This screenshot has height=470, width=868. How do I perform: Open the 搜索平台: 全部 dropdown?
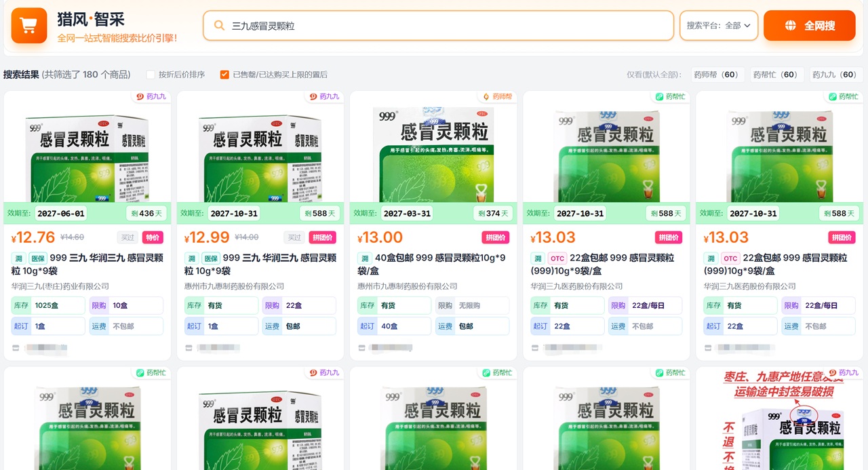coord(719,26)
